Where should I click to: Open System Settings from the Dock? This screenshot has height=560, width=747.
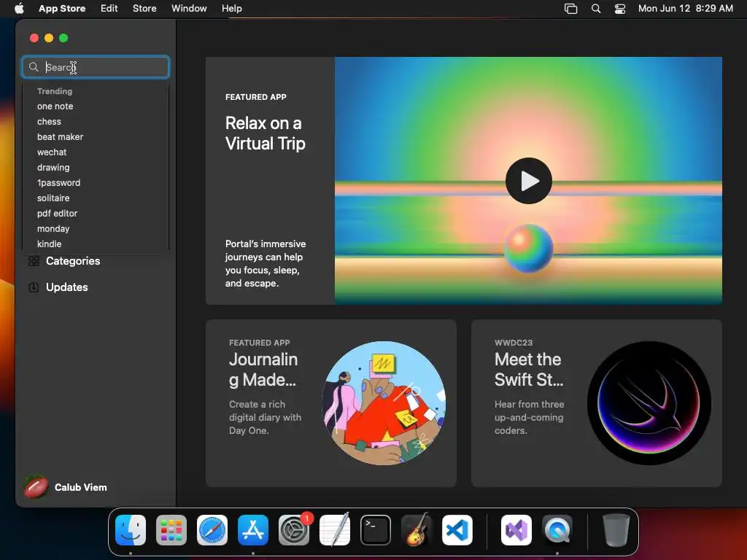pos(294,530)
